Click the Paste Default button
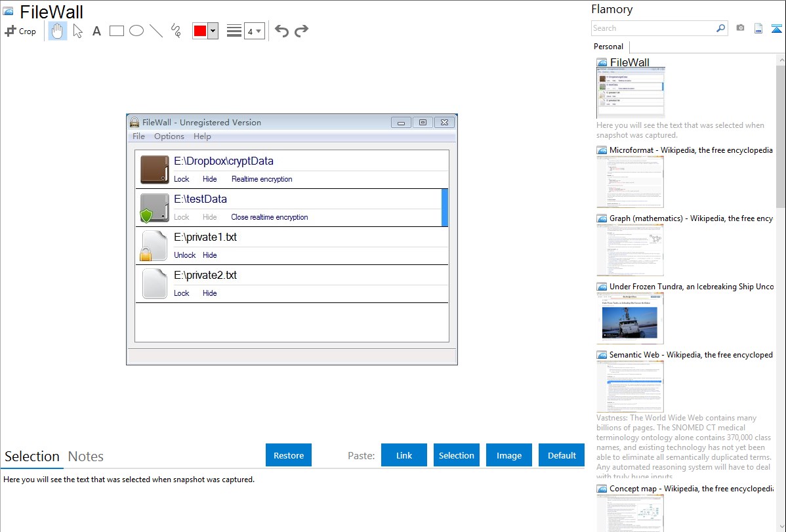The height and width of the screenshot is (532, 786). pos(562,455)
